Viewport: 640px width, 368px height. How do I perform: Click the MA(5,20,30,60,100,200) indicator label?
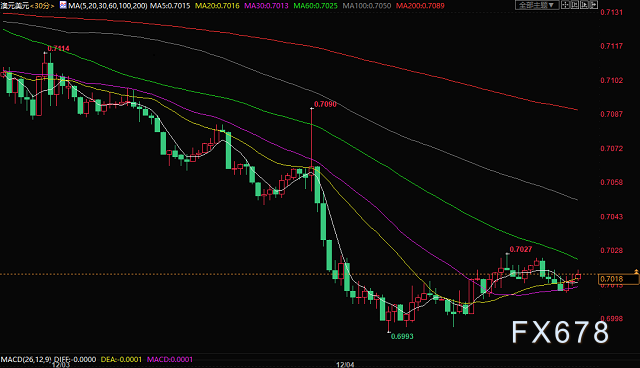pos(108,6)
